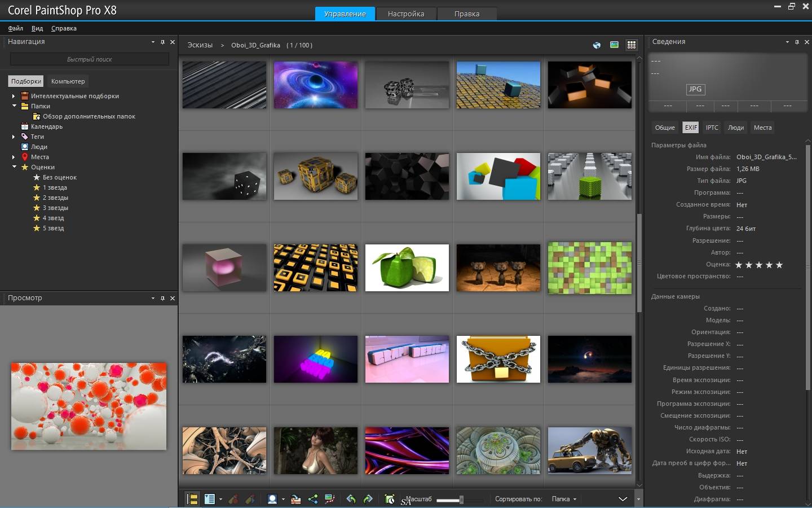
Task: Open the Общие info tab
Action: tap(665, 128)
